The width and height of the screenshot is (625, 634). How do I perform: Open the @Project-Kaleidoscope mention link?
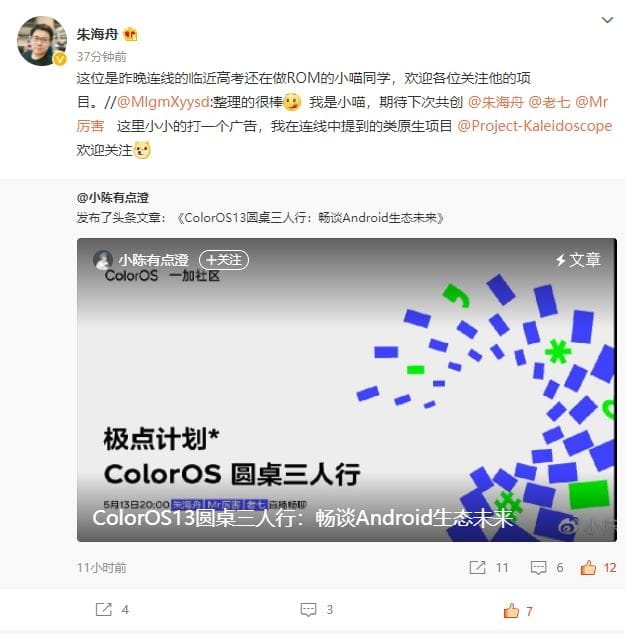(x=534, y=126)
